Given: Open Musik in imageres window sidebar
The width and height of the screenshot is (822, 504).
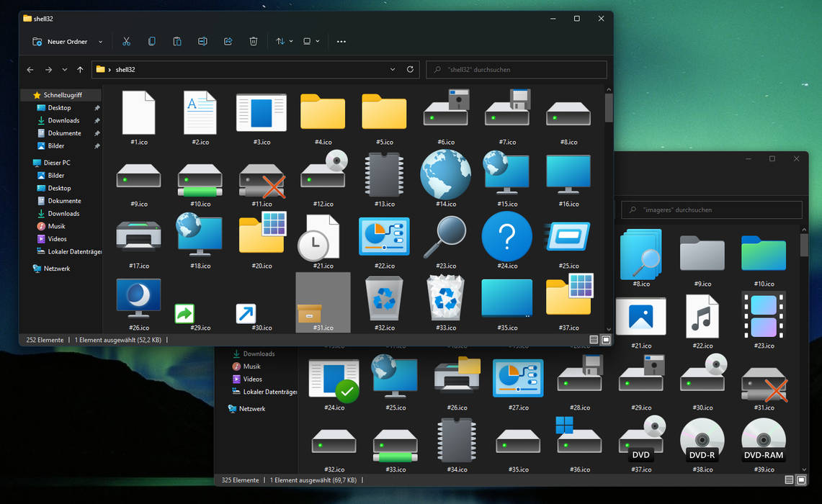Looking at the screenshot, I should click(246, 366).
